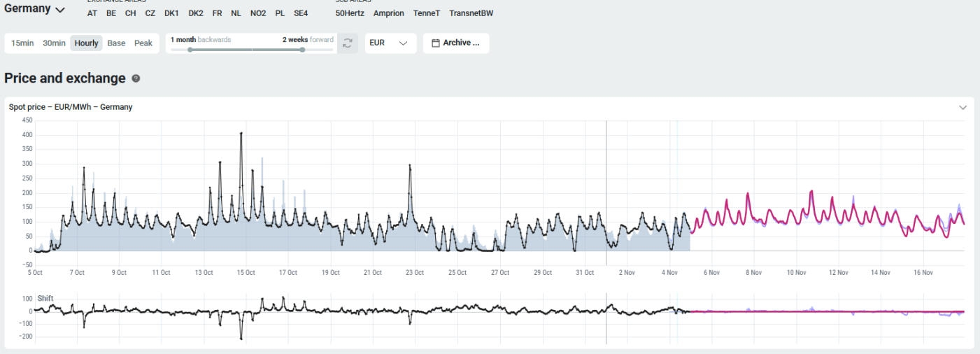Select the Hourly resolution option
This screenshot has height=354, width=980.
[86, 43]
